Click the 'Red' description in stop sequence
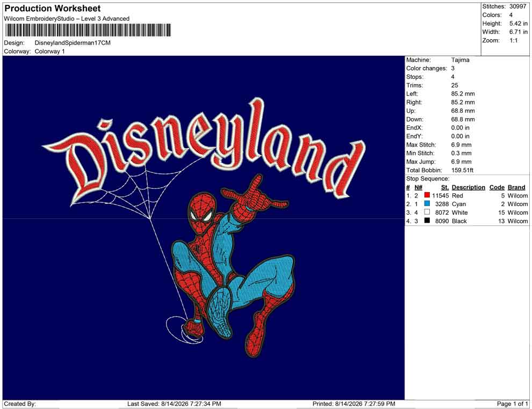The height and width of the screenshot is (409, 532). coord(457,195)
